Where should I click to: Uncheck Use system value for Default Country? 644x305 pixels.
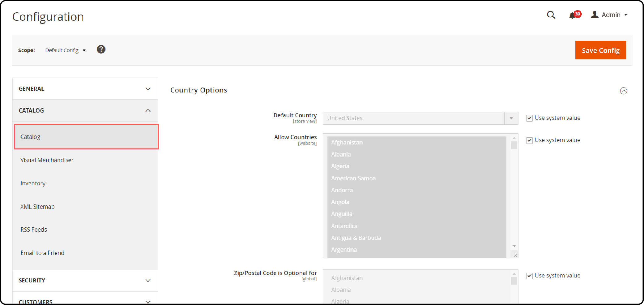pos(529,118)
